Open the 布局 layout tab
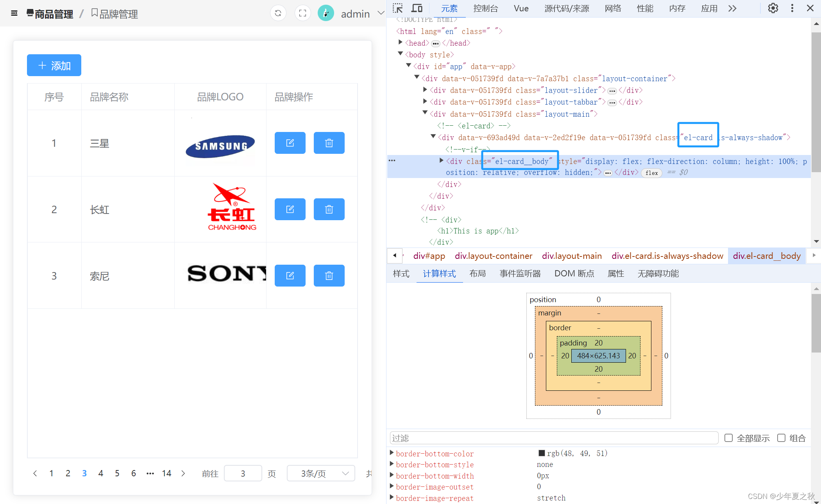 pyautogui.click(x=477, y=273)
